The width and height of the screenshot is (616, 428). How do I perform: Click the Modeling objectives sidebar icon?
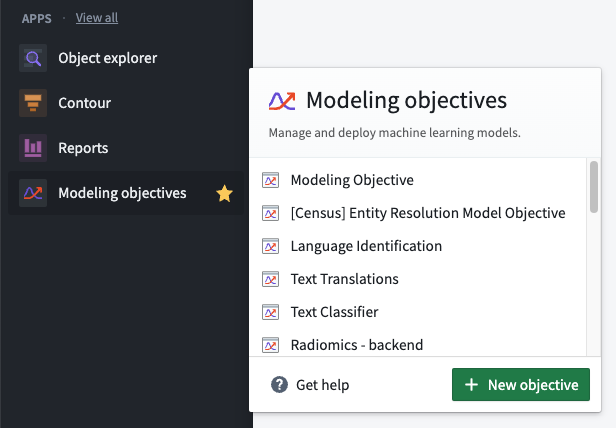click(x=33, y=193)
